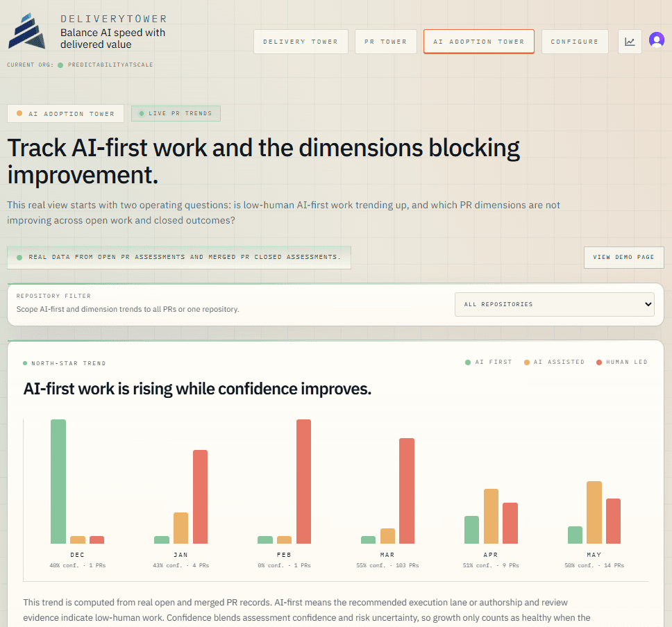The width and height of the screenshot is (672, 627).
Task: Click the Live PR Trends badge
Action: [x=176, y=114]
